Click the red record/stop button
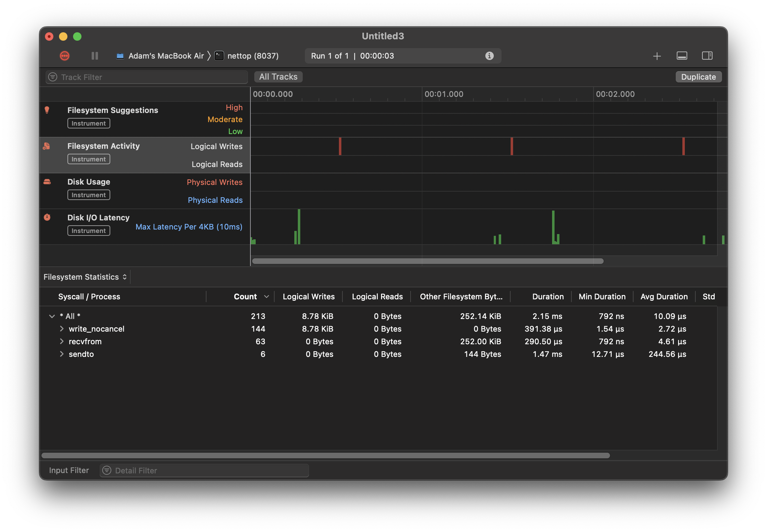The height and width of the screenshot is (532, 767). point(65,56)
